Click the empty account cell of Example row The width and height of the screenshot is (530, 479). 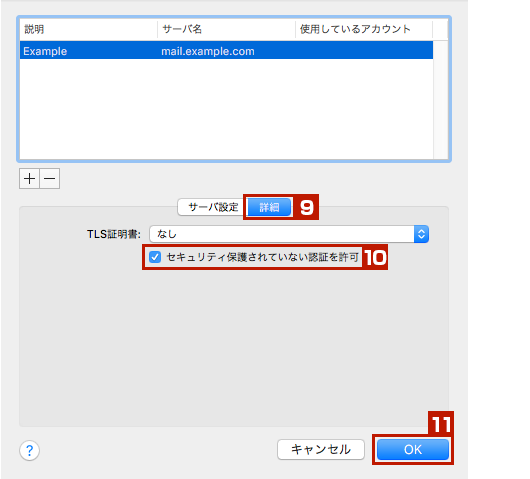tap(364, 50)
